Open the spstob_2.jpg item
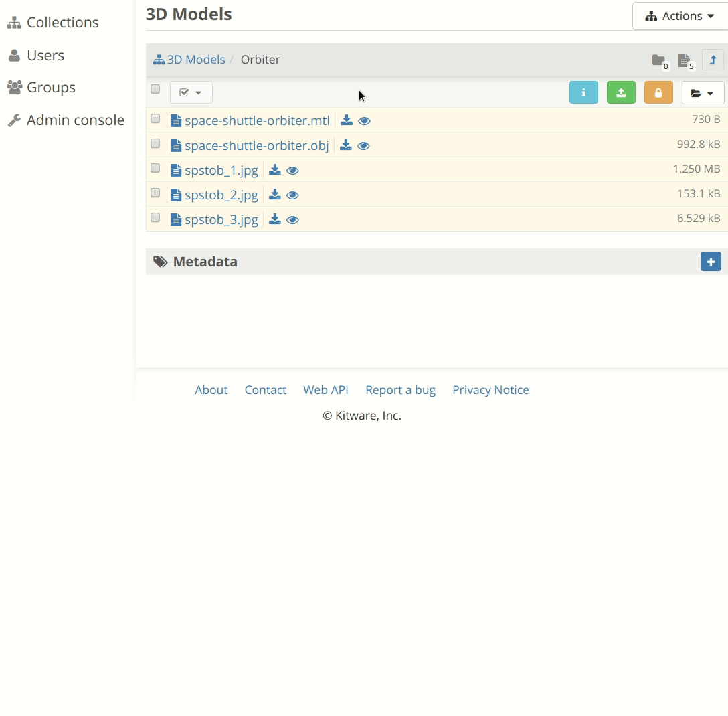 click(x=221, y=195)
